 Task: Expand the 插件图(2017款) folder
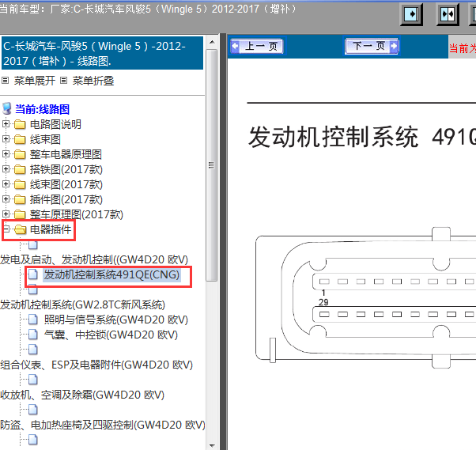point(6,199)
